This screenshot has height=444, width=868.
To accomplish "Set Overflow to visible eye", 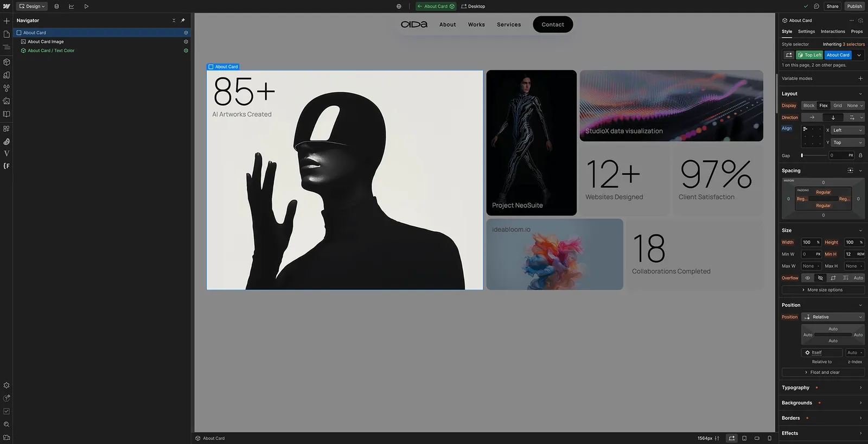I will click(x=808, y=278).
